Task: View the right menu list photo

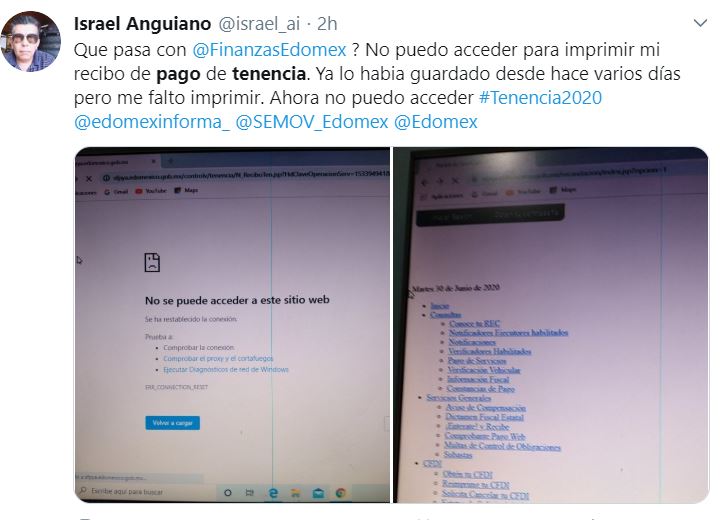Action: pos(551,325)
